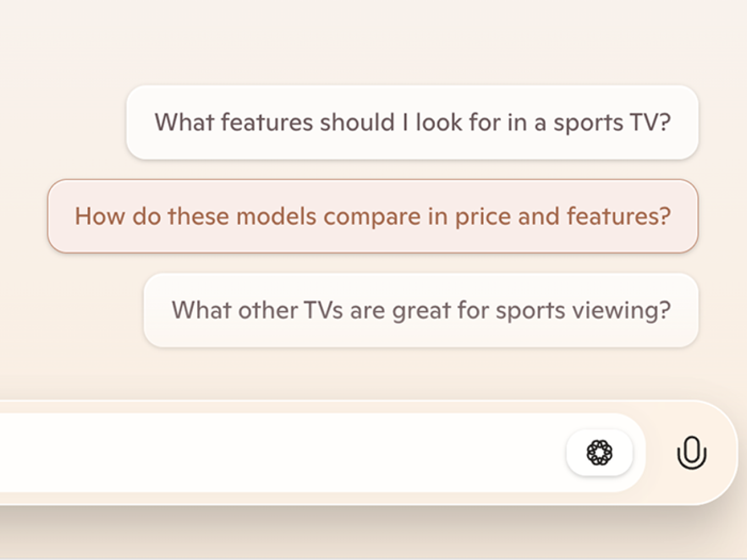Place cursor in the white prompt entry bar
747x560 pixels.
tap(283, 453)
